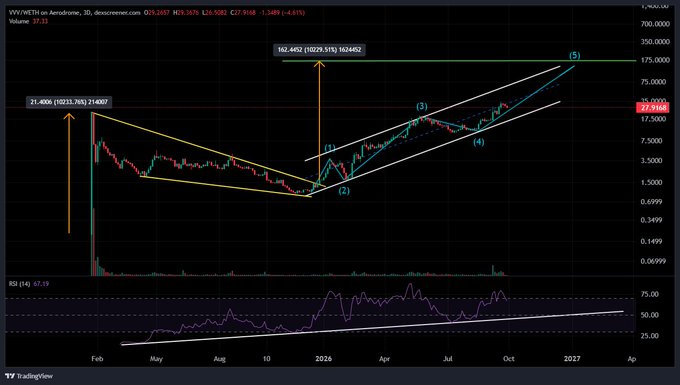The image size is (680, 385).
Task: Click the price change value -1.3489 (-4.61%)
Action: [282, 13]
